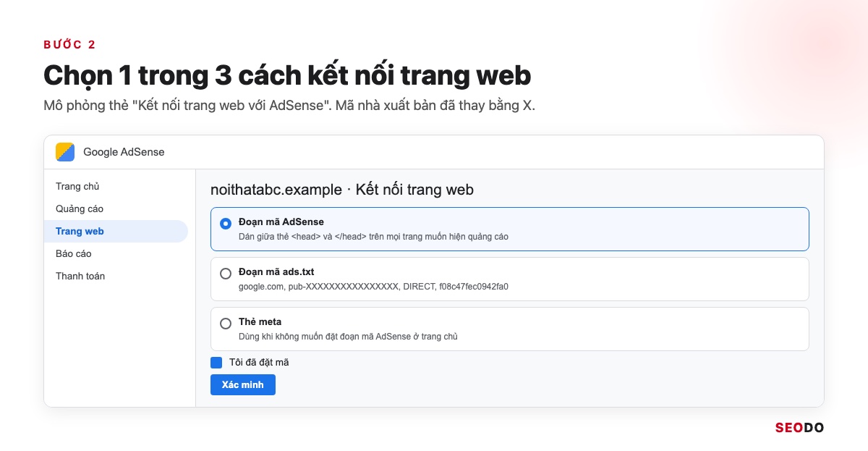Click the Đoạn mã AdSense option title
The width and height of the screenshot is (868, 451).
point(281,222)
